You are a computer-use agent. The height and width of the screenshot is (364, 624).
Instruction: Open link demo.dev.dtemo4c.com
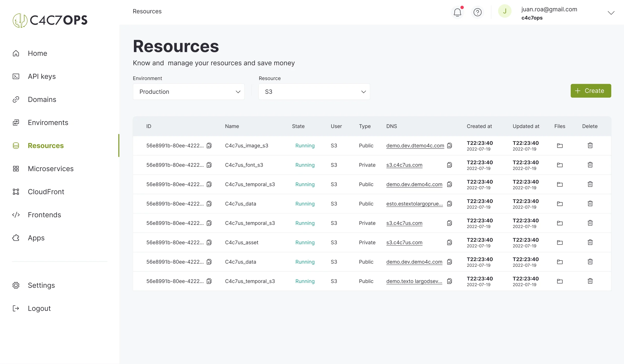(x=415, y=146)
